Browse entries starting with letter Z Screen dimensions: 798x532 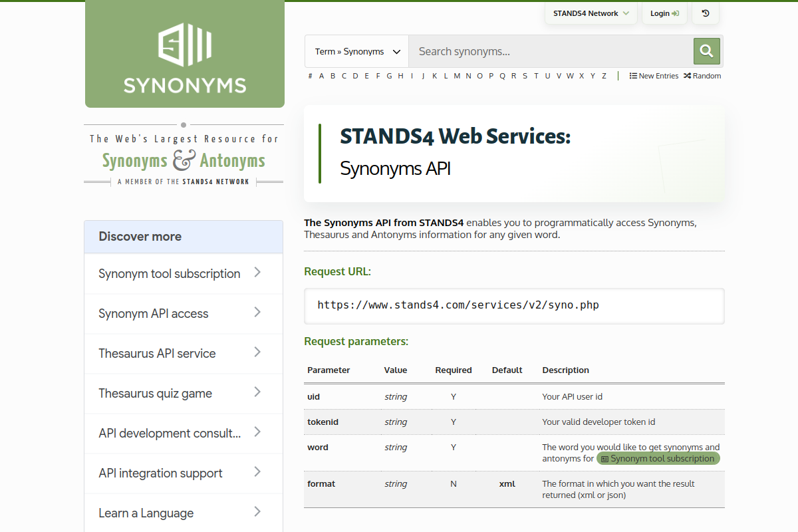tap(604, 76)
